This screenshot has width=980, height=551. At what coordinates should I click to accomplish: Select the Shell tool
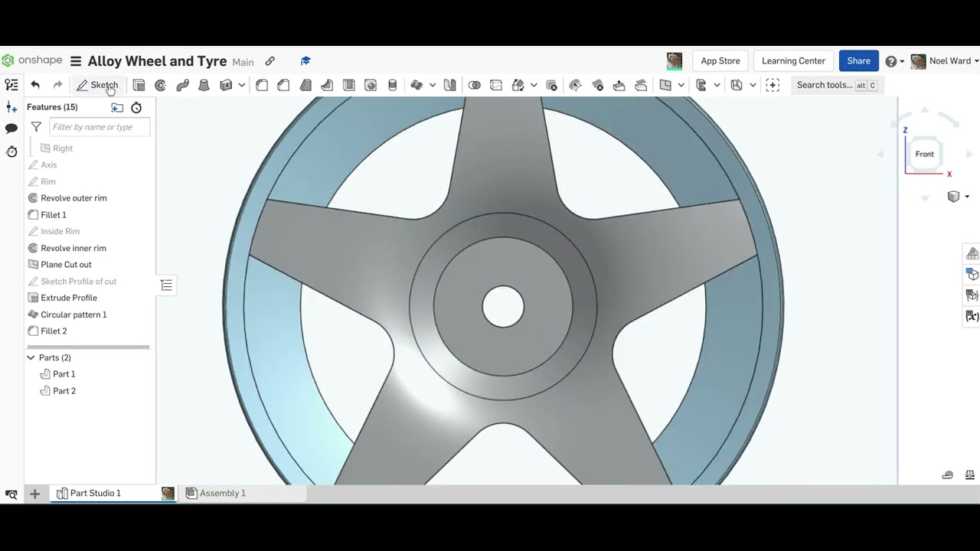(349, 85)
